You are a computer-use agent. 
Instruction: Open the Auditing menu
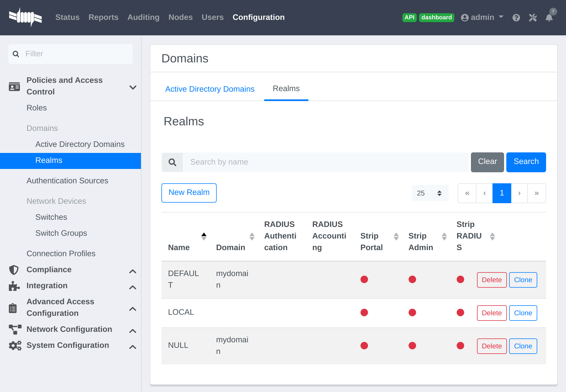coord(143,17)
